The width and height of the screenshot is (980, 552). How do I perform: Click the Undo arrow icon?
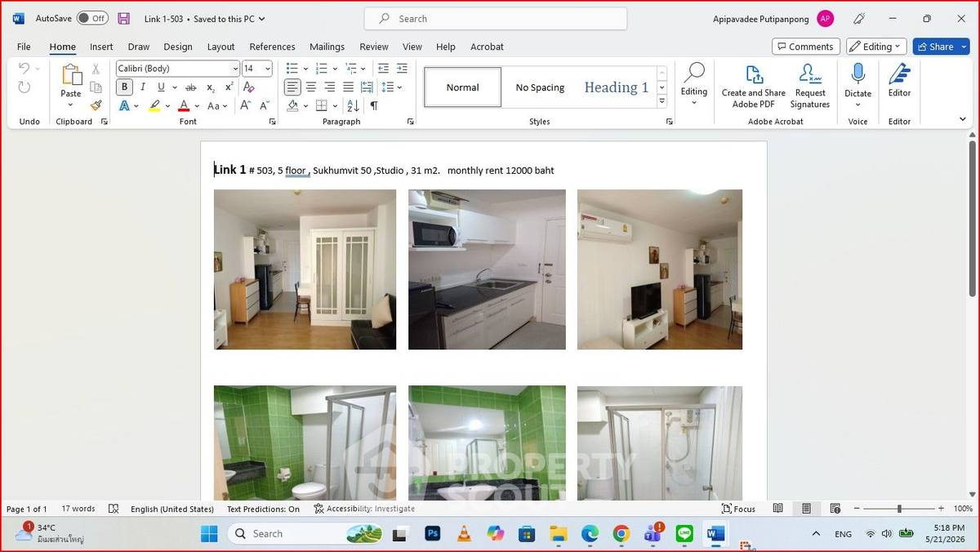[24, 69]
